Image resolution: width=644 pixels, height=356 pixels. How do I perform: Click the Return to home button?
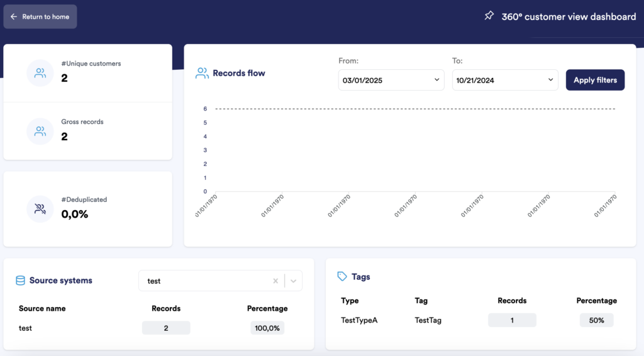coord(40,17)
